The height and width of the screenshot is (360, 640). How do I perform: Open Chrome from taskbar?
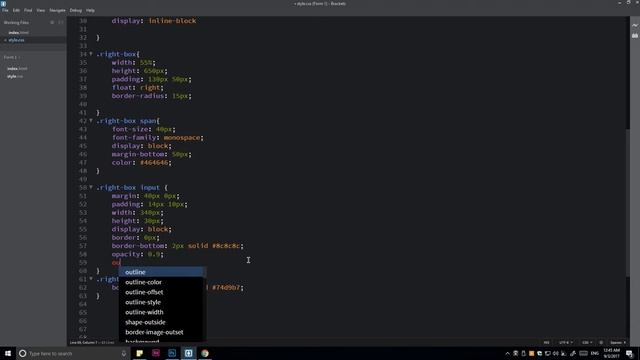pos(205,353)
